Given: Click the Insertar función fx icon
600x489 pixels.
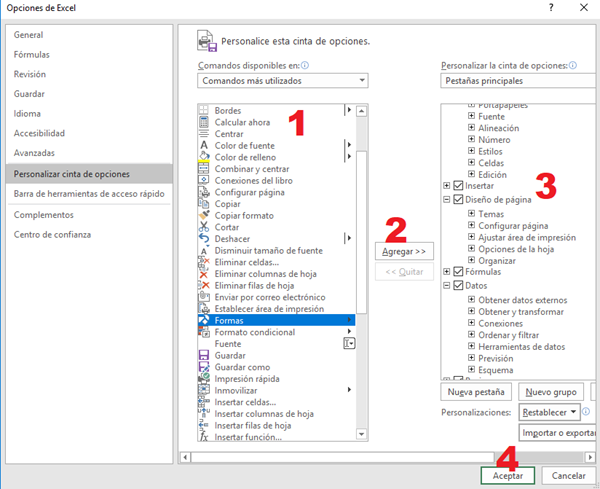Looking at the screenshot, I should pos(204,437).
